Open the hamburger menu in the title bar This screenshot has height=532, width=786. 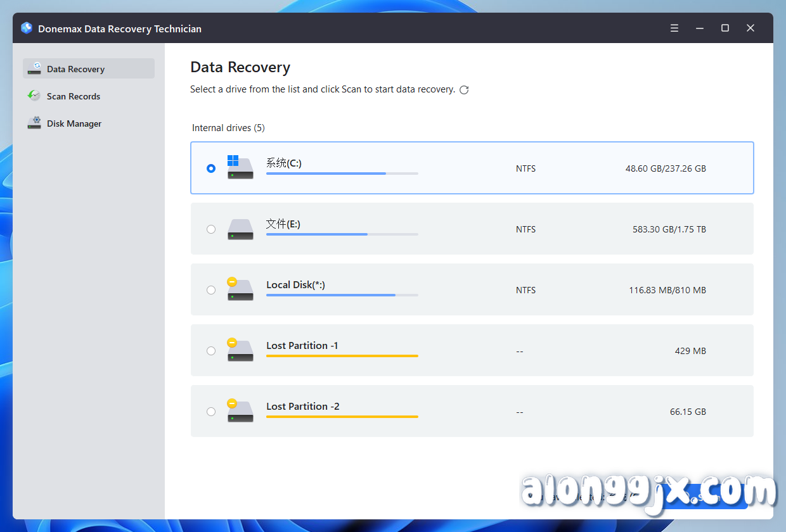coord(674,28)
